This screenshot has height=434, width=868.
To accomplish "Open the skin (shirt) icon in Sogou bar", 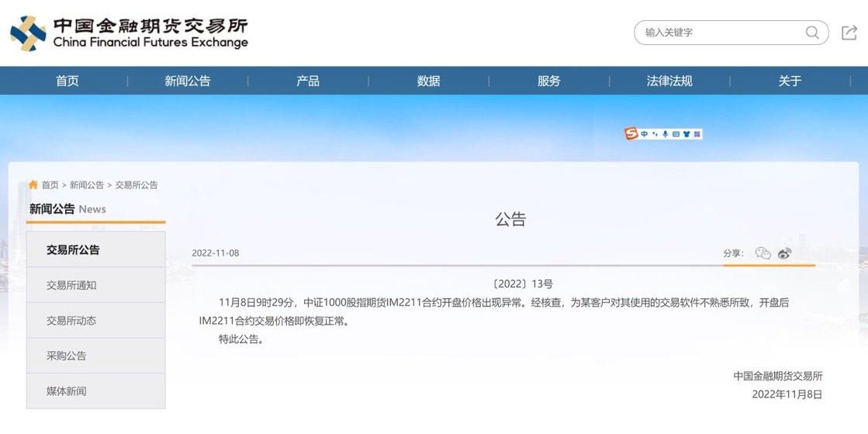I will (x=686, y=134).
